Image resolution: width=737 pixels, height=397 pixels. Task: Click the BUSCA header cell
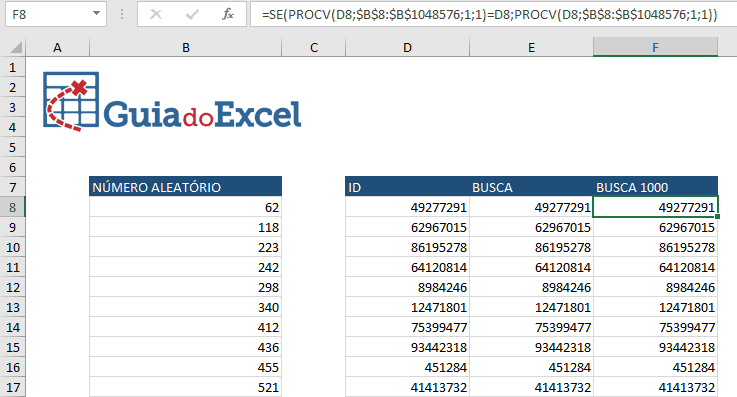tap(531, 187)
